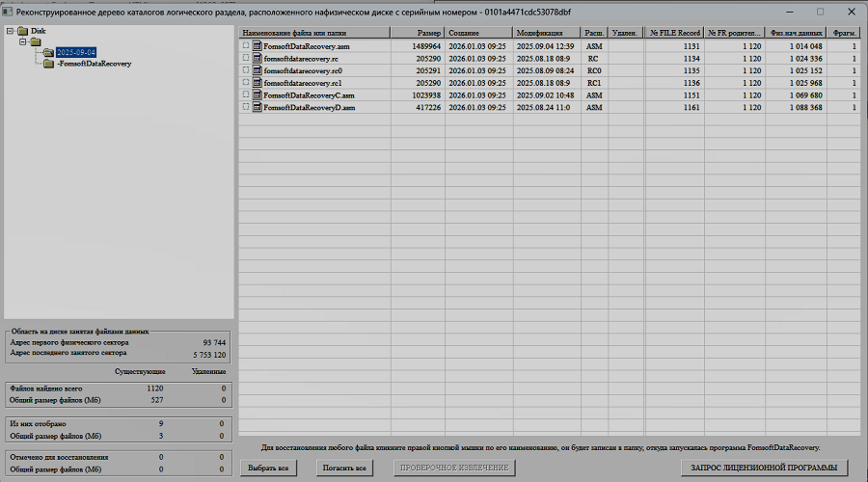The image size is (868, 482).
Task: Click the FomsoftDataRecoveryD.asm file icon
Action: tap(258, 108)
